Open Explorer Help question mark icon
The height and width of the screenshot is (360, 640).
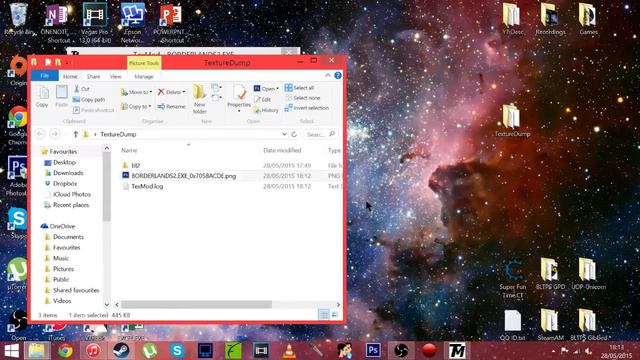coord(338,76)
